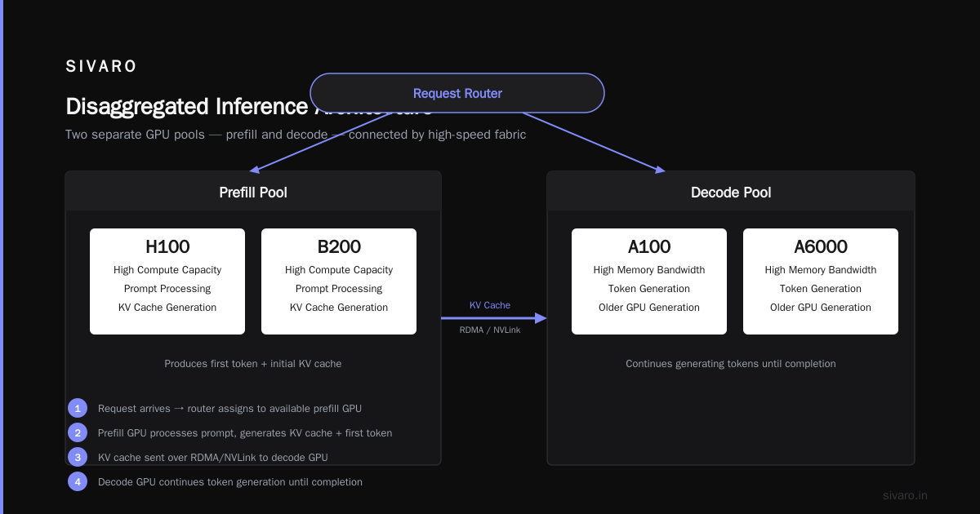This screenshot has width=980, height=514.
Task: Click step text "Request arrives → router assigns"
Action: tap(229, 409)
